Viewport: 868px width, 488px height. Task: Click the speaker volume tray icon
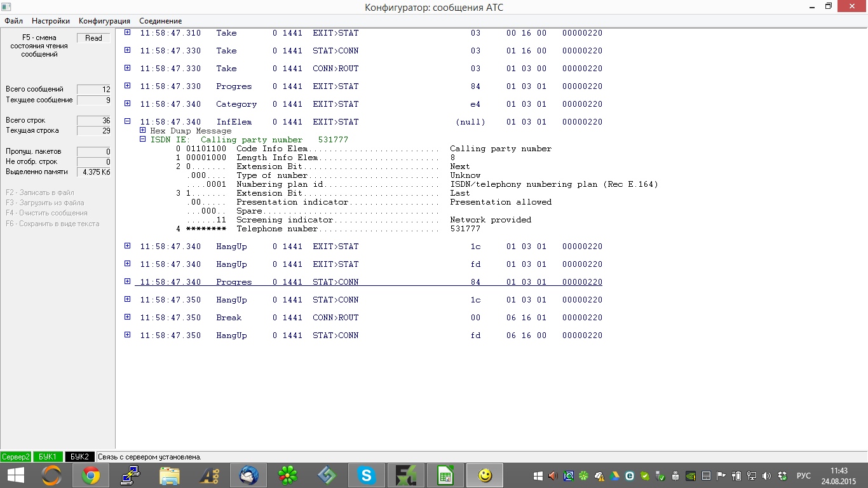point(767,475)
